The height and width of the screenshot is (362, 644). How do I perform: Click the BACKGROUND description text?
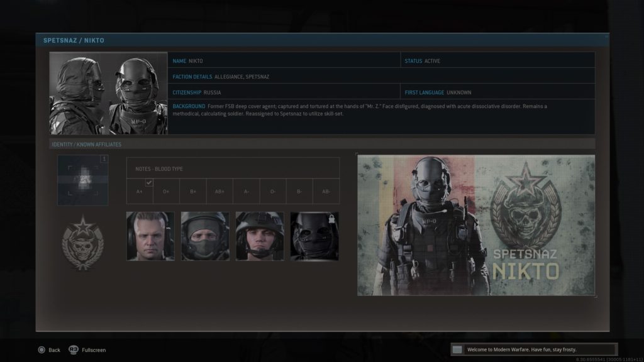[x=360, y=110]
